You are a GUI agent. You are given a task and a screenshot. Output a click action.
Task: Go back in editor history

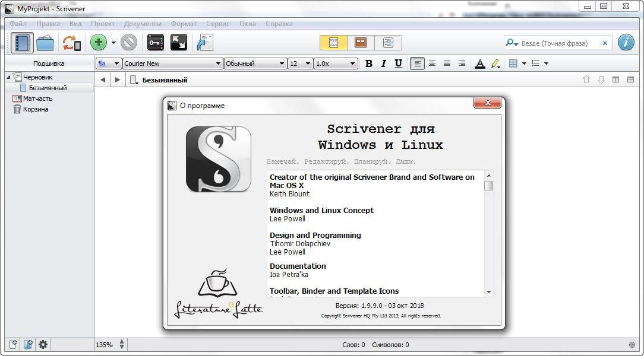click(103, 80)
